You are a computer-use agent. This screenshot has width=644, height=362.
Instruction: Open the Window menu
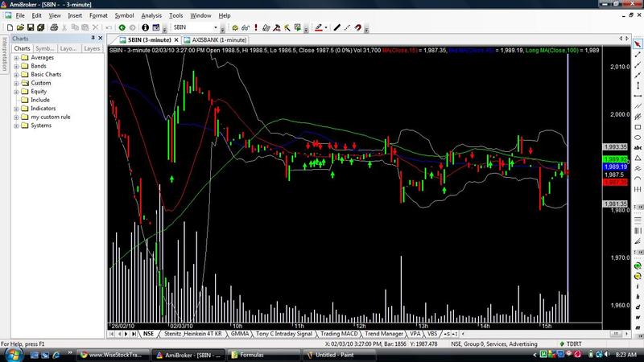click(200, 15)
